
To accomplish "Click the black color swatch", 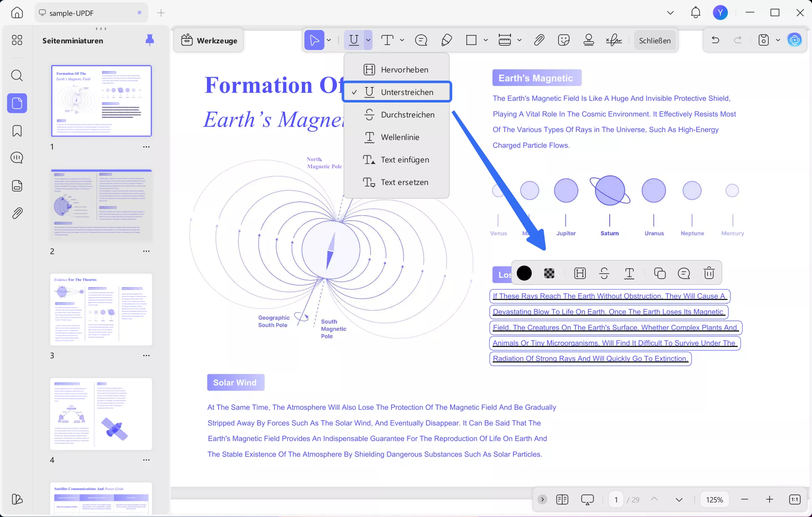I will click(524, 273).
